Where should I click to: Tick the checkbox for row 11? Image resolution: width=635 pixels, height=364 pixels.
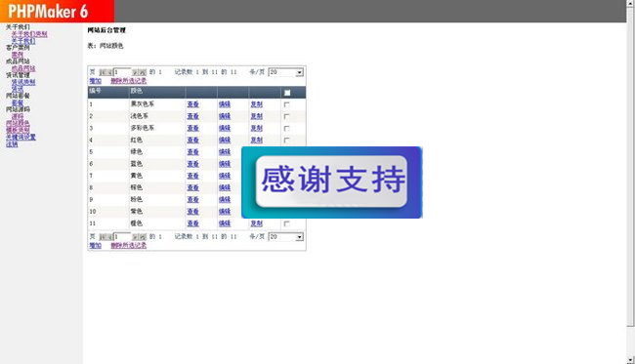pyautogui.click(x=286, y=223)
